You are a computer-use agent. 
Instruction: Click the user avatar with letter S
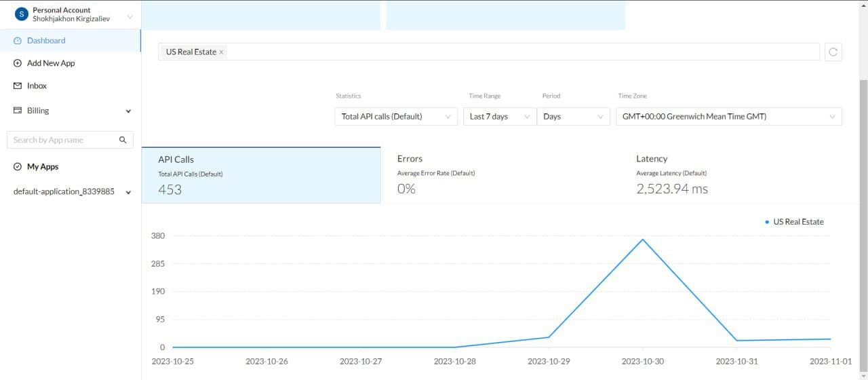click(21, 14)
